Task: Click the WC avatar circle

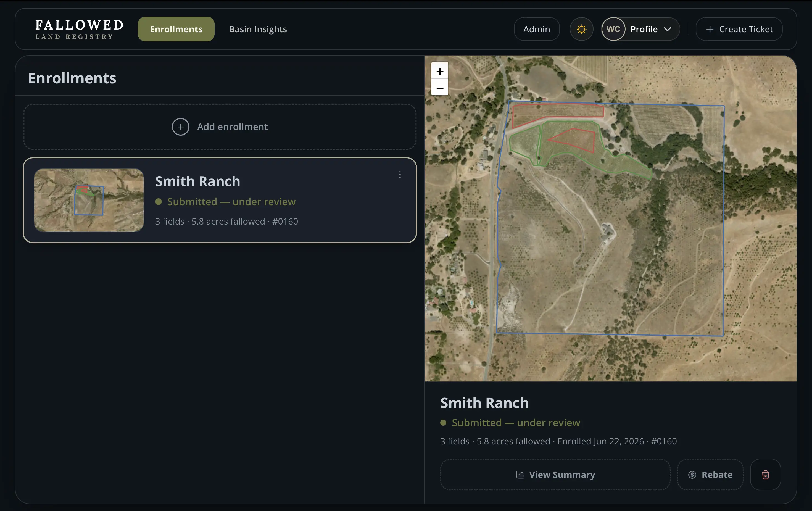Action: click(x=613, y=29)
